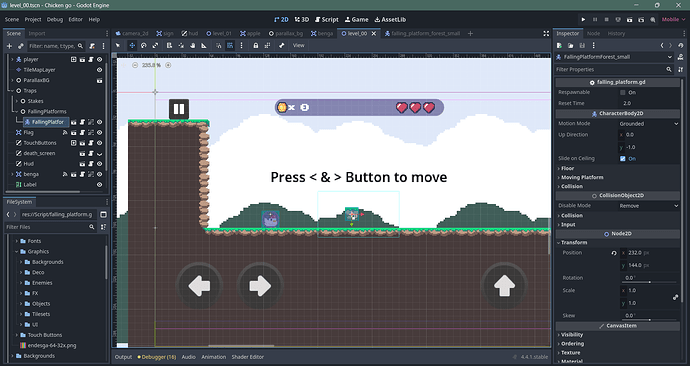Click the zoom out minus icon
The width and height of the screenshot is (690, 366).
tap(135, 65)
